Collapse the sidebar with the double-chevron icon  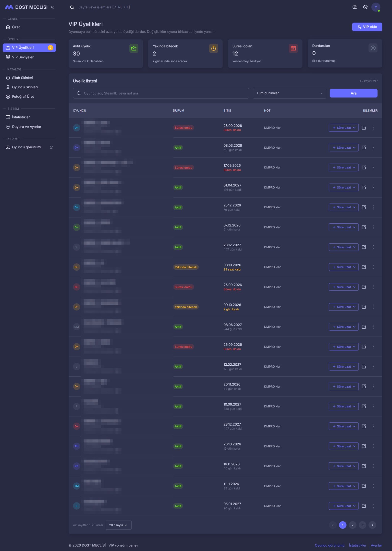pos(52,7)
